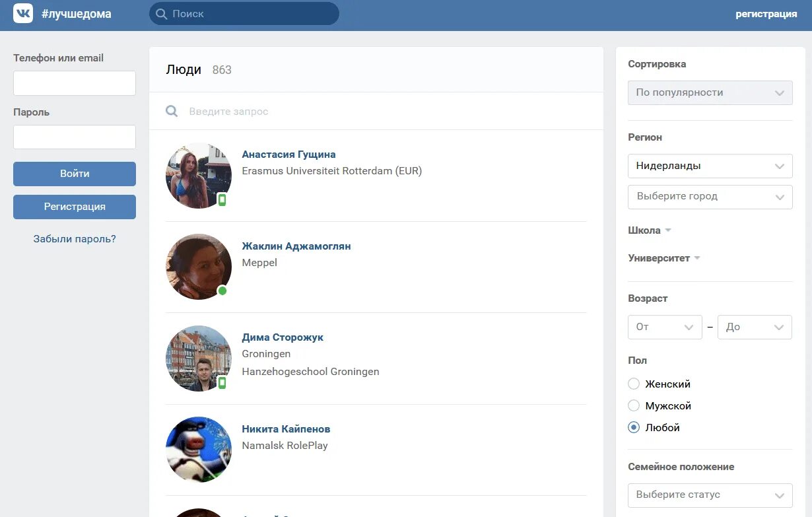Open the Анастасия Гущина name link
Viewport: 812px width, 517px height.
(288, 155)
